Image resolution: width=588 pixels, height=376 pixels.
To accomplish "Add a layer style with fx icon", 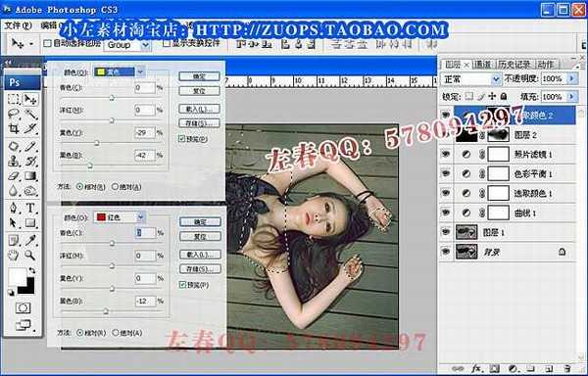I will click(x=476, y=368).
